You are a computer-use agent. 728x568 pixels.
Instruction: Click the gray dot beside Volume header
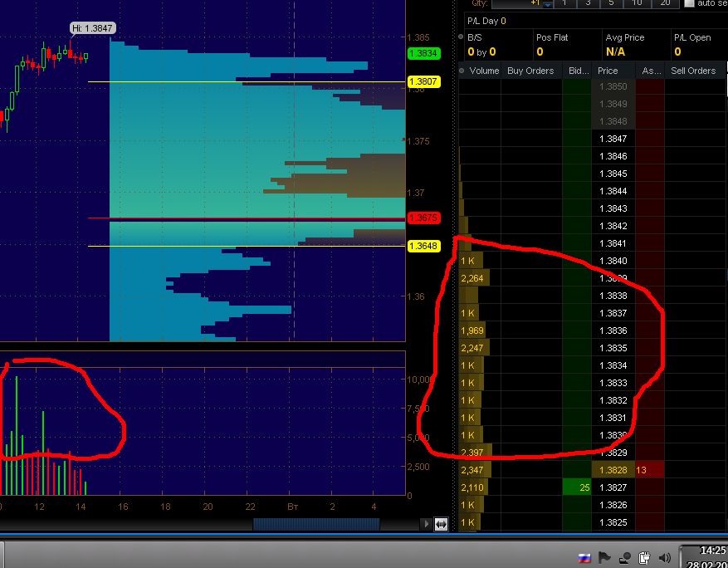click(462, 71)
